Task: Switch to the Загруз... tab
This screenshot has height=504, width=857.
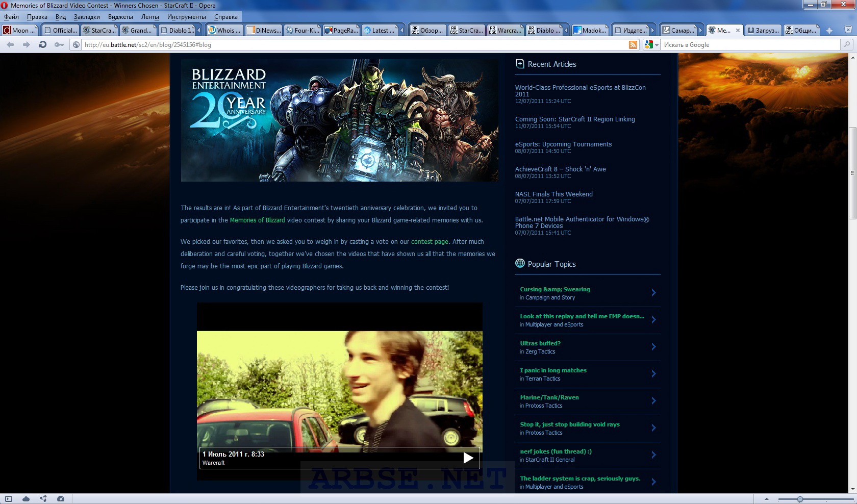Action: [x=763, y=31]
